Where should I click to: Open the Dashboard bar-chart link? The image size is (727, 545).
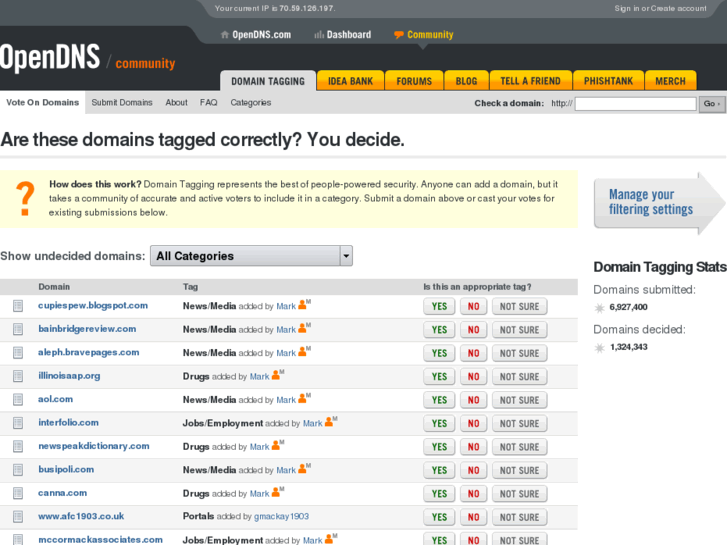343,35
